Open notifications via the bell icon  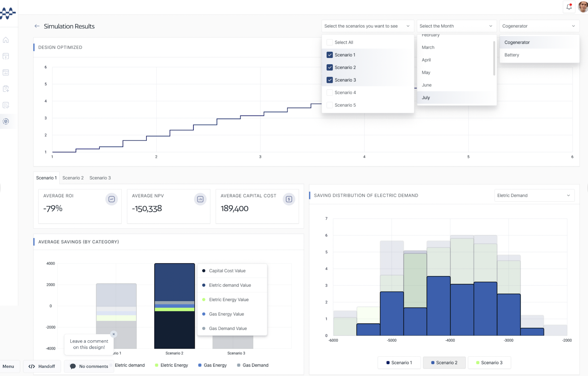569,7
